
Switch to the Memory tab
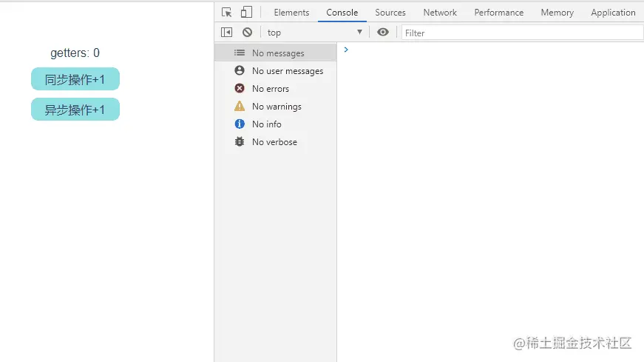pyautogui.click(x=557, y=13)
